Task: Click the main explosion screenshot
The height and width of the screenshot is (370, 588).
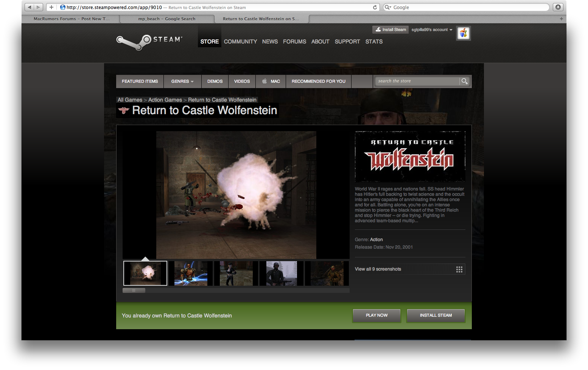Action: tap(236, 195)
